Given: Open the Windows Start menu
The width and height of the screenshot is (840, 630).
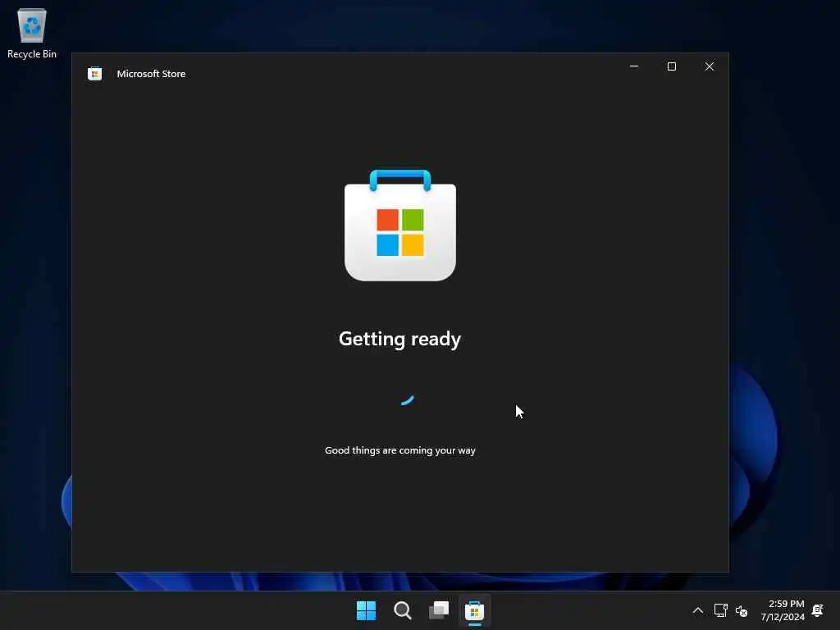Looking at the screenshot, I should (367, 610).
